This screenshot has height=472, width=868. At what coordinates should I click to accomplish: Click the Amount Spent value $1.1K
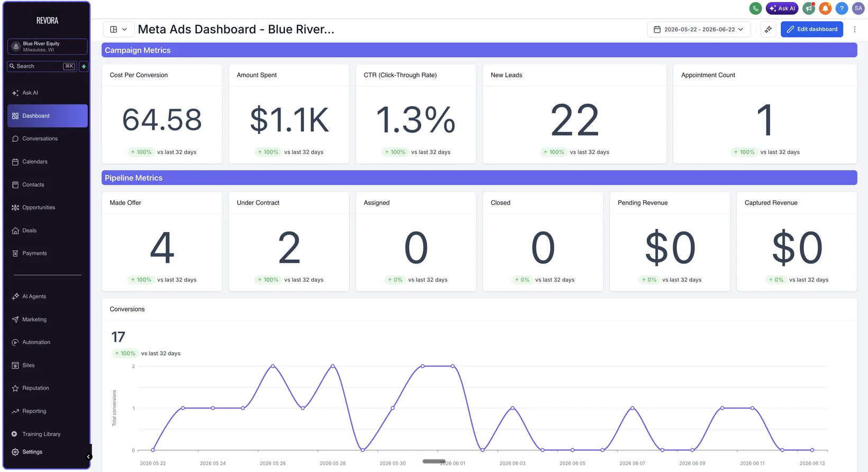coord(289,120)
